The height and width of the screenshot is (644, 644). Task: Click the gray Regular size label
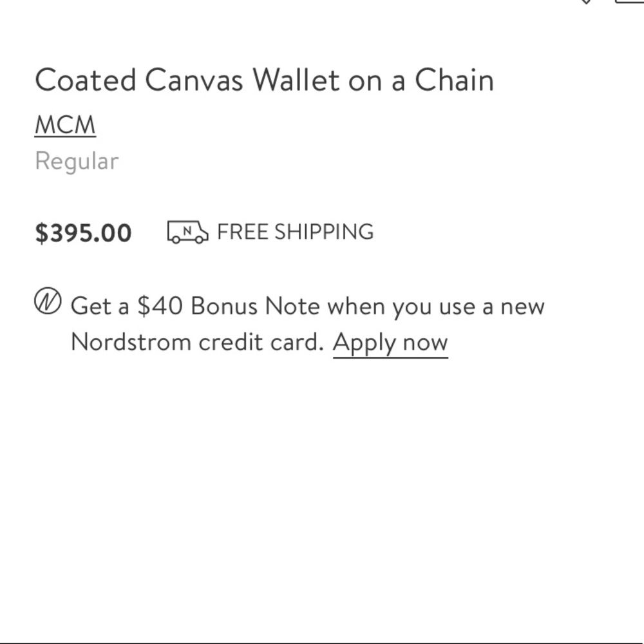click(x=77, y=161)
